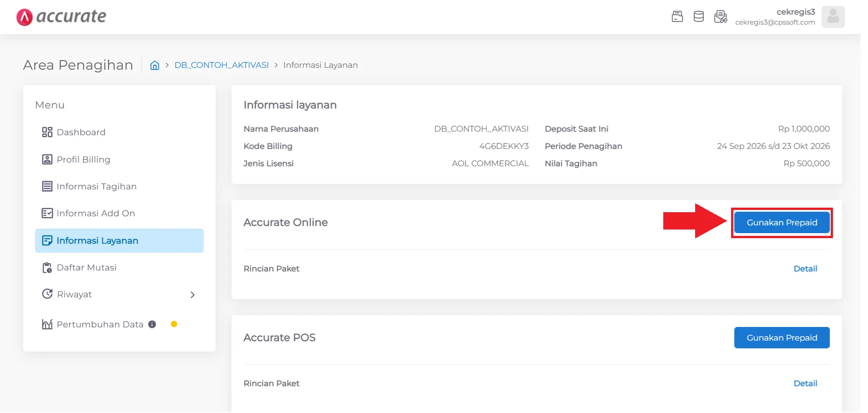The height and width of the screenshot is (413, 868).
Task: Go to the home icon in the breadcrumb
Action: pos(155,65)
